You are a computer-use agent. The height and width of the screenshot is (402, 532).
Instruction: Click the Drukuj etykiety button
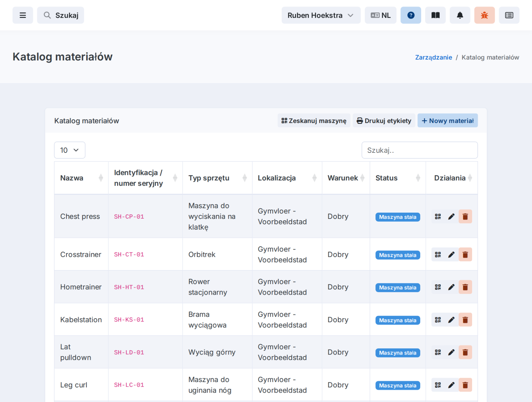(384, 121)
